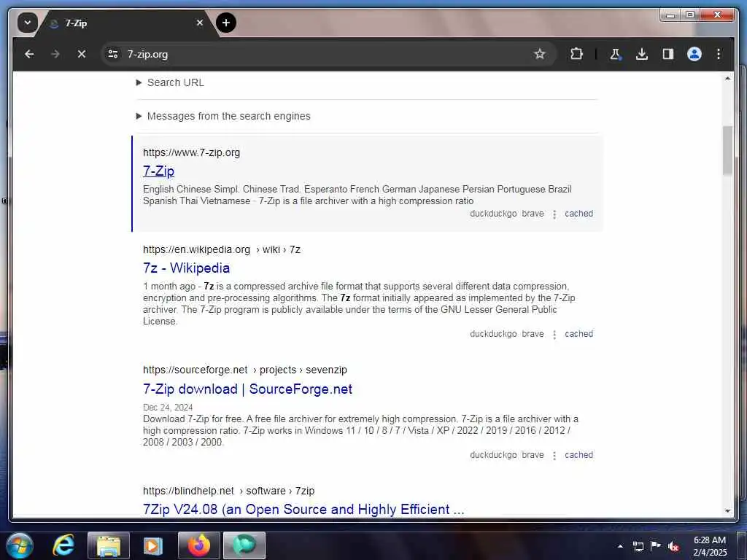747x560 pixels.
Task: Open the network tray icon
Action: (638, 547)
